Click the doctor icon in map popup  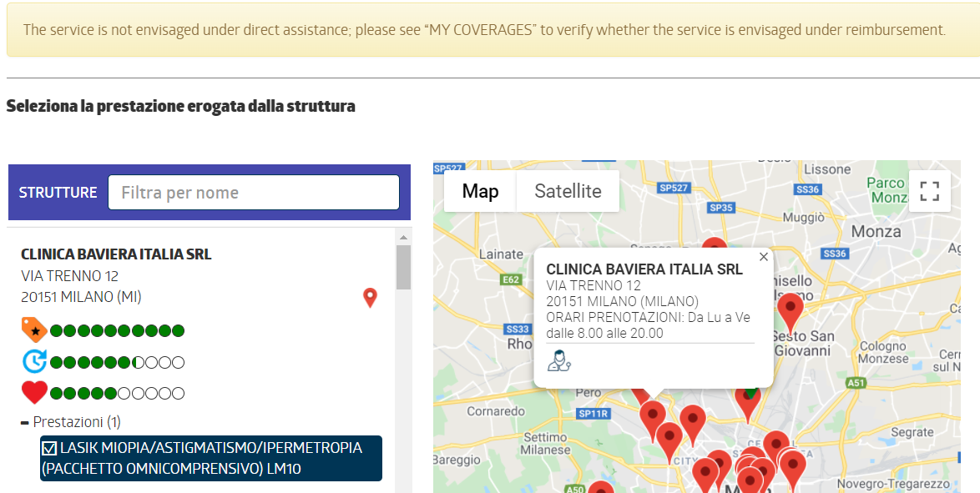pos(558,360)
